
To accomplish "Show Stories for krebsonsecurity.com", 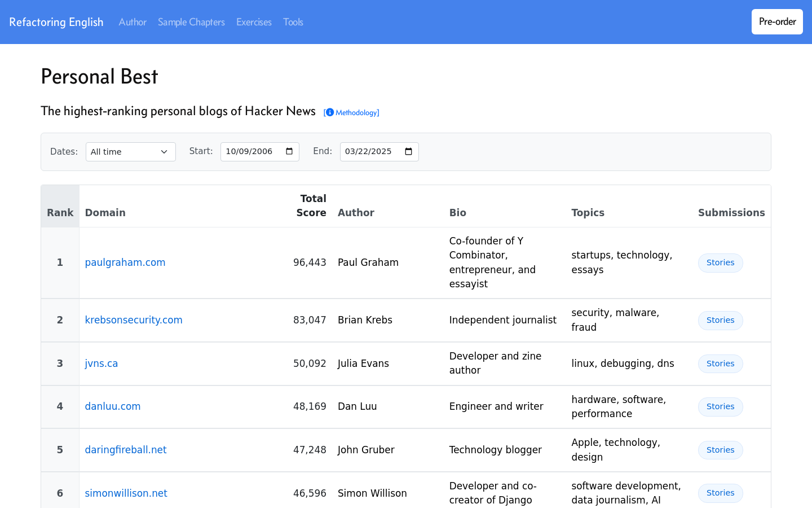I will point(721,321).
